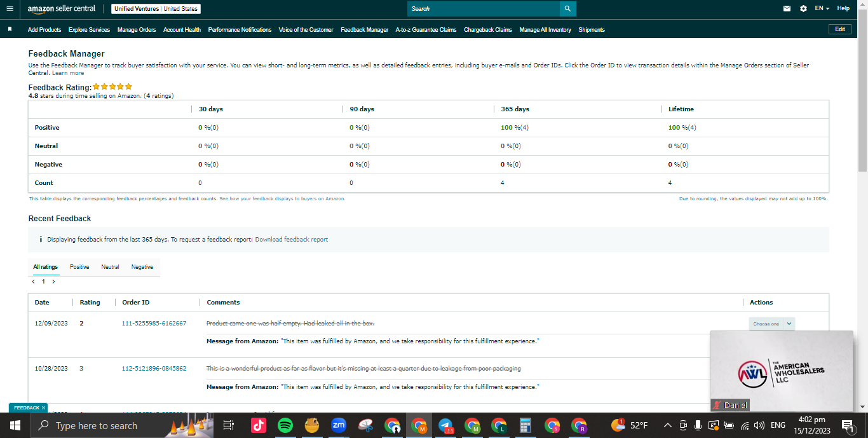Screen dimensions: 868x438
Task: Open Add Products in navigation bar
Action: coord(44,30)
